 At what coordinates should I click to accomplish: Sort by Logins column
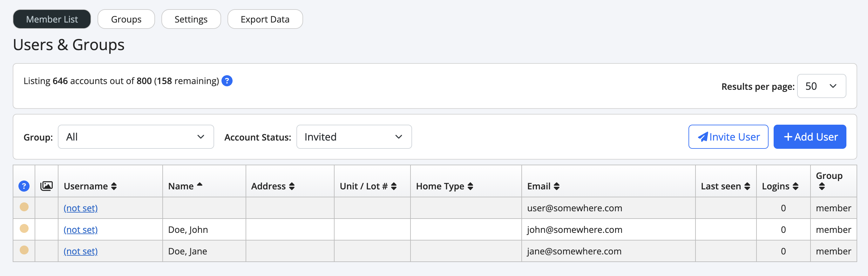pyautogui.click(x=780, y=186)
